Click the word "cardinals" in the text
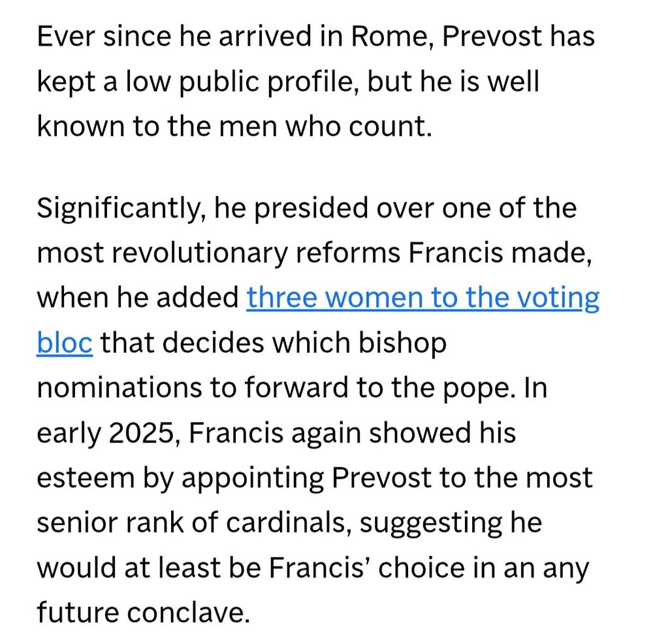This screenshot has width=653, height=644. coord(285,523)
